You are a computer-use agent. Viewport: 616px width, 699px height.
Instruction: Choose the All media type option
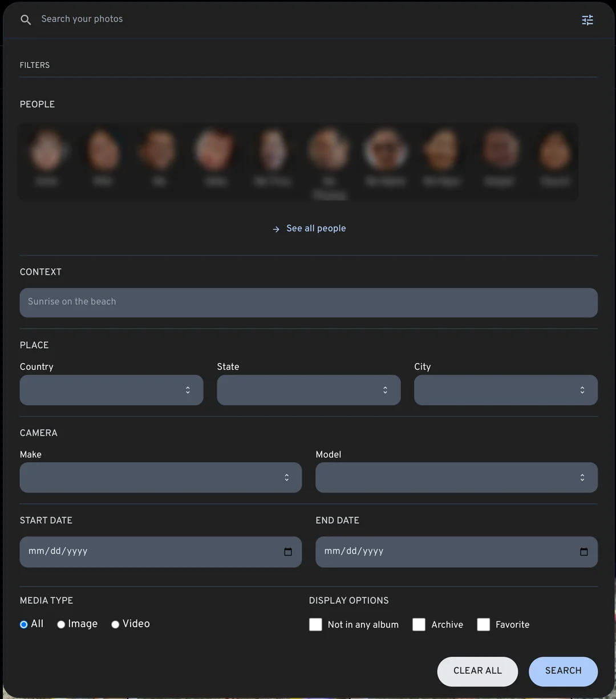coord(24,624)
